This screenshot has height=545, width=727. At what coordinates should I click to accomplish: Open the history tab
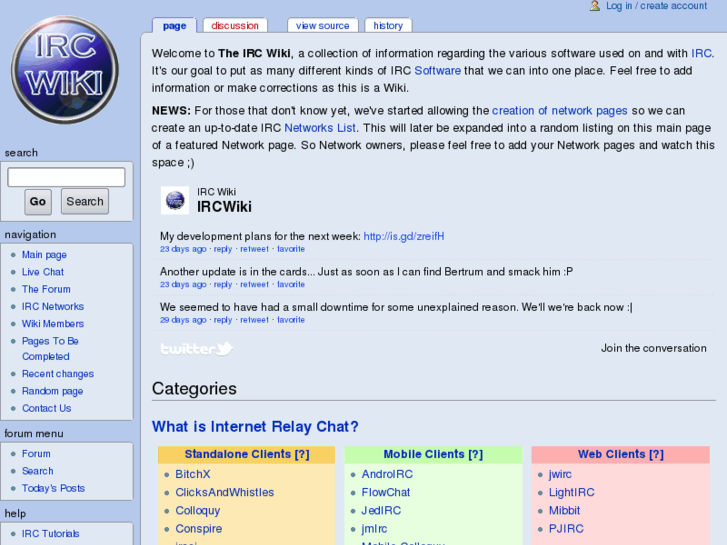388,26
